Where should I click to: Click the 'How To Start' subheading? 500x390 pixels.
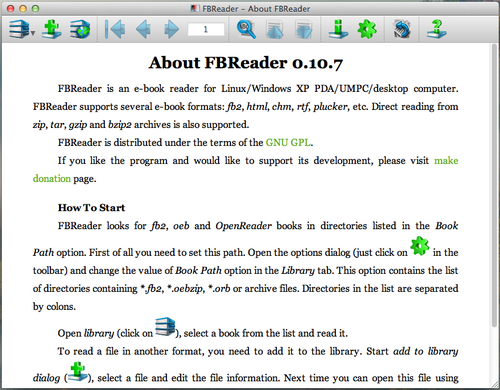point(91,208)
